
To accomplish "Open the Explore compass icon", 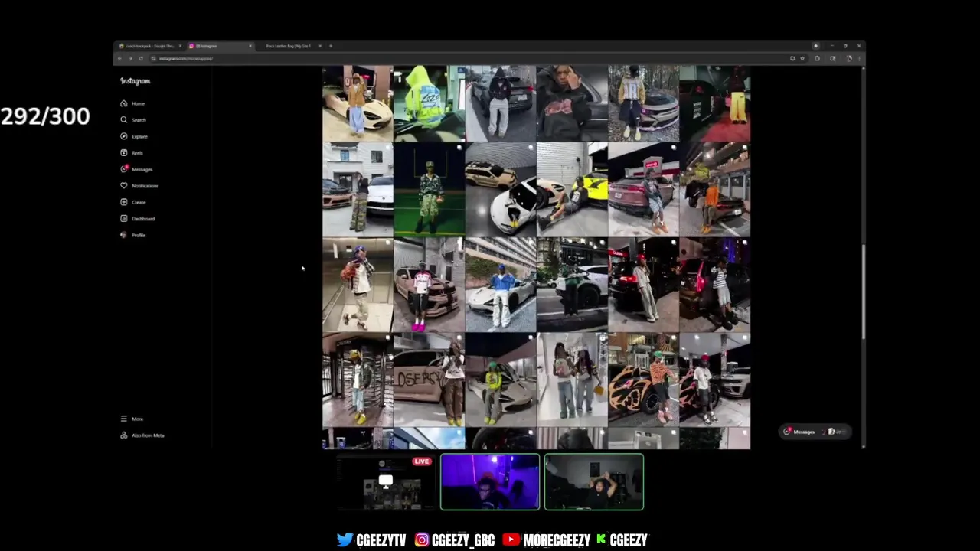I will pyautogui.click(x=123, y=136).
